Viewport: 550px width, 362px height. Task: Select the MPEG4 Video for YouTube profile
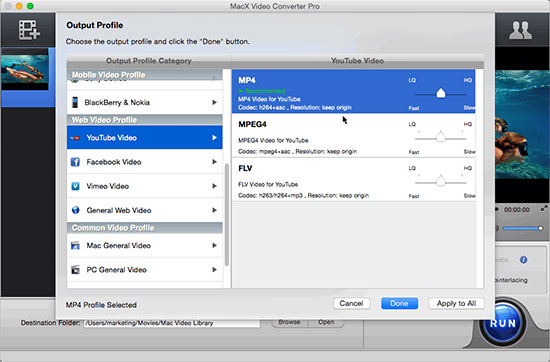point(354,135)
